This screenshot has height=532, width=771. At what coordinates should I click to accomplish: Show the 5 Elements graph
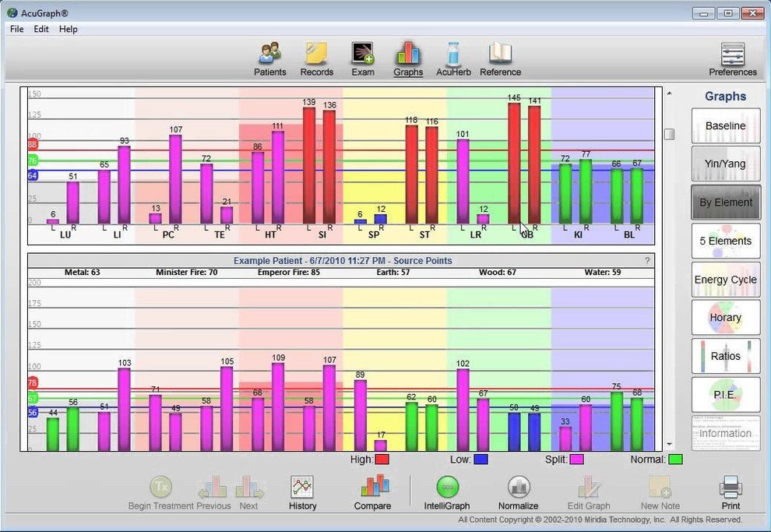(726, 241)
